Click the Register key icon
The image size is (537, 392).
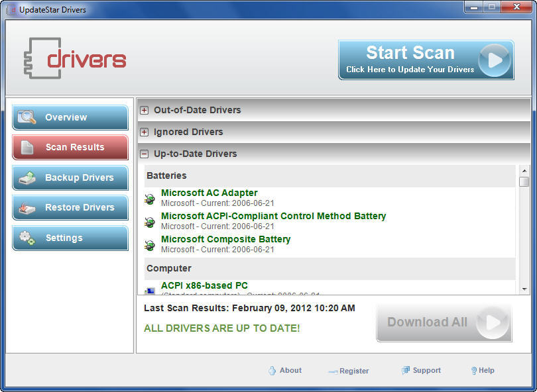pyautogui.click(x=333, y=371)
